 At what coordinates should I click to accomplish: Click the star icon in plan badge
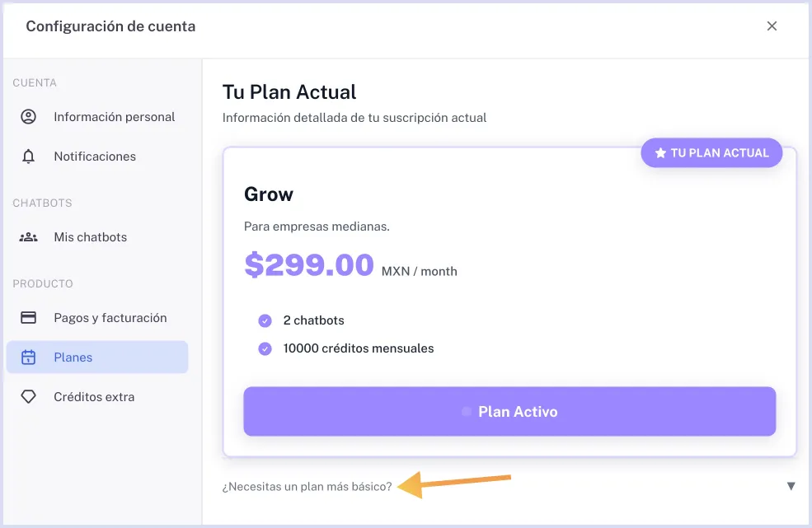[x=660, y=153]
